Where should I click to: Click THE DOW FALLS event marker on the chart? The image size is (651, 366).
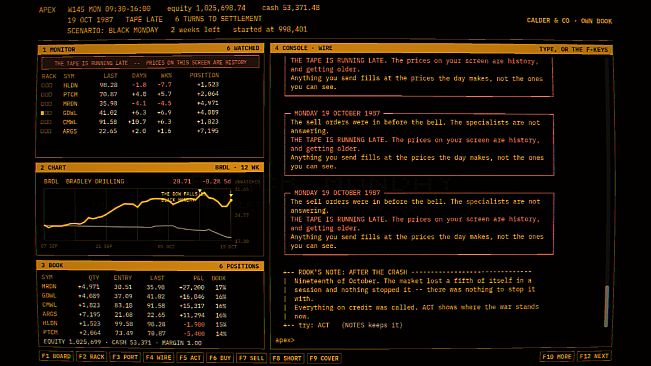[x=180, y=194]
